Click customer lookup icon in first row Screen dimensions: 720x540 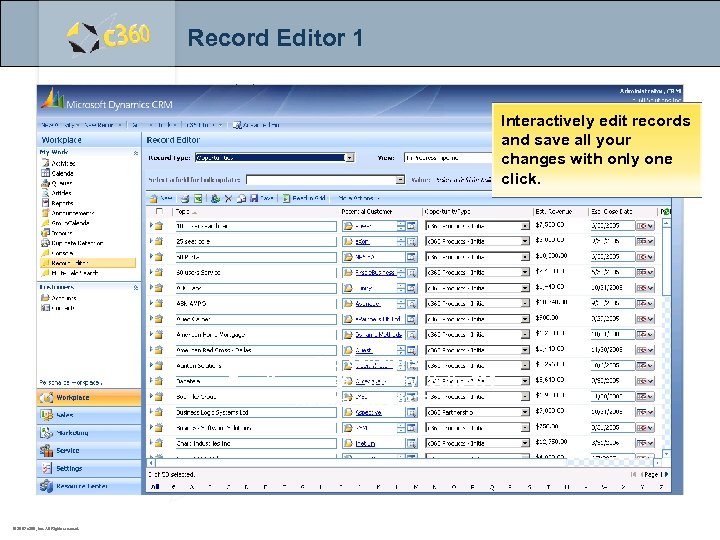coord(411,226)
